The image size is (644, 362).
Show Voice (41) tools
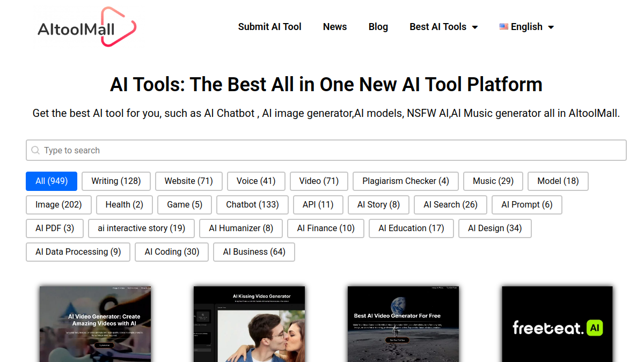point(256,181)
